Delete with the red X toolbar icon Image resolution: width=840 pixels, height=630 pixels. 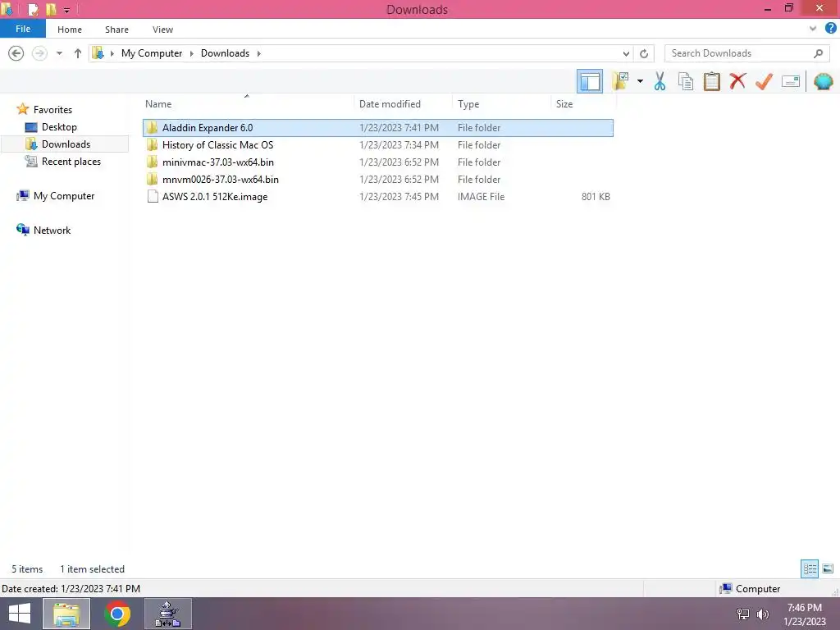pos(737,81)
